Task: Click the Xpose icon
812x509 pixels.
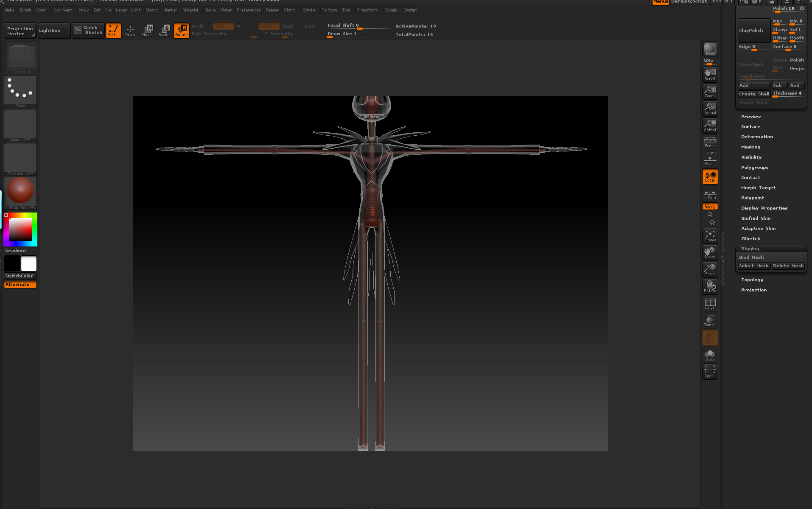Action: tap(710, 371)
